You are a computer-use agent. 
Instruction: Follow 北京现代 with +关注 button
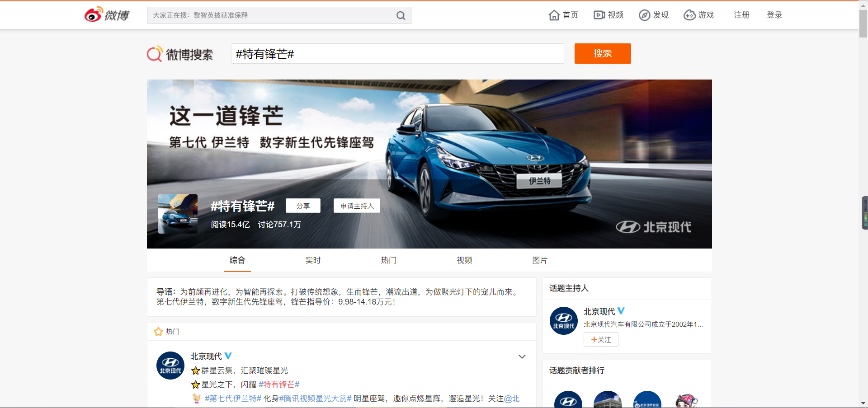pos(601,339)
